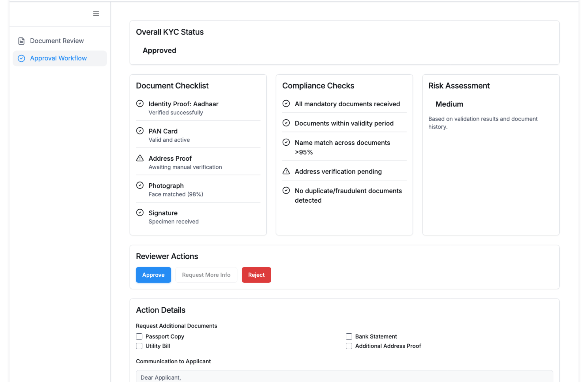This screenshot has width=588, height=382.
Task: Click the PAN Card check icon
Action: pos(140,131)
